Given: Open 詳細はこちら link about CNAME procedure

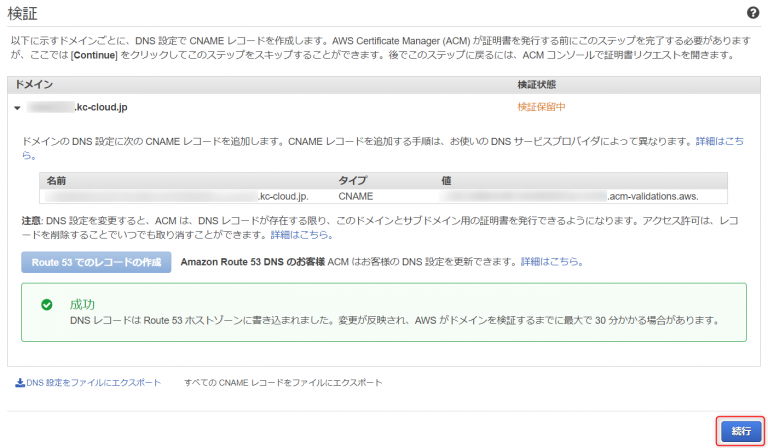Looking at the screenshot, I should pyautogui.click(x=720, y=141).
